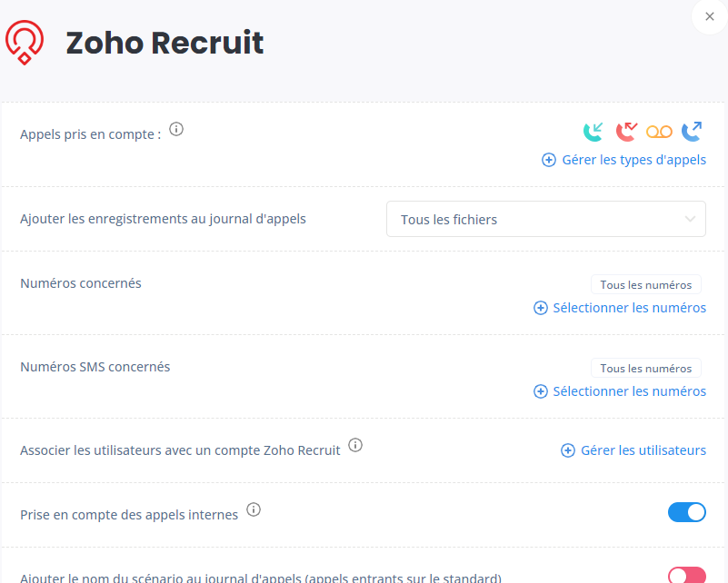728x583 pixels.
Task: Click the blue outgoing call icon
Action: click(x=692, y=132)
